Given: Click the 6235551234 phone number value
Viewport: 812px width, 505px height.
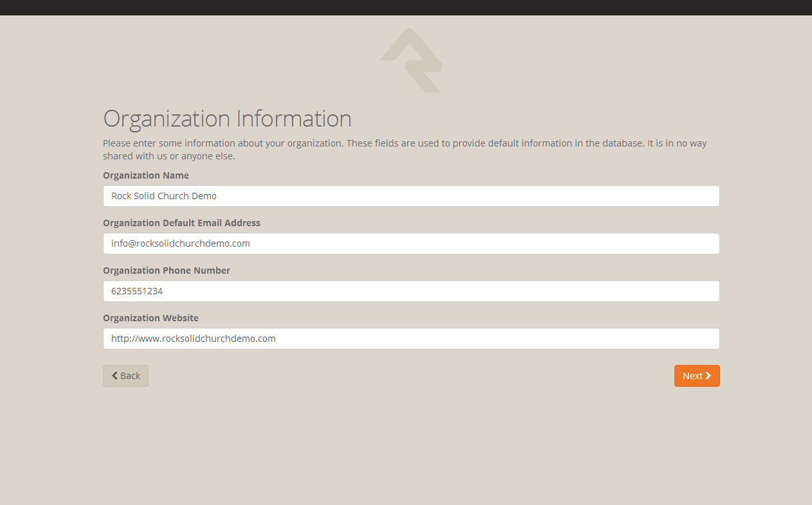Looking at the screenshot, I should pos(137,291).
